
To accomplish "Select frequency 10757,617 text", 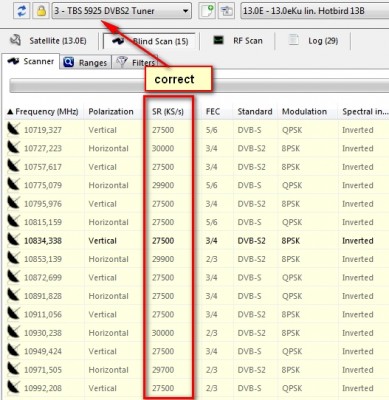I will (43, 167).
